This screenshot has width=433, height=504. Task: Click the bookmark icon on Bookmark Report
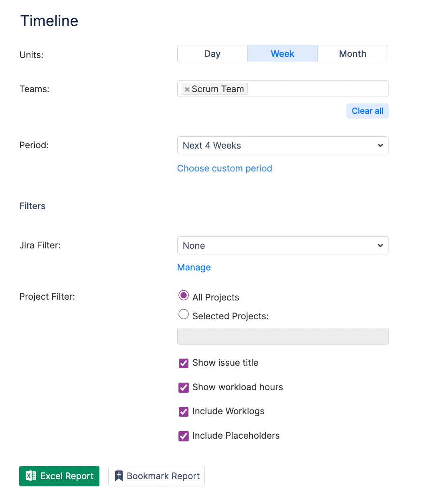119,476
